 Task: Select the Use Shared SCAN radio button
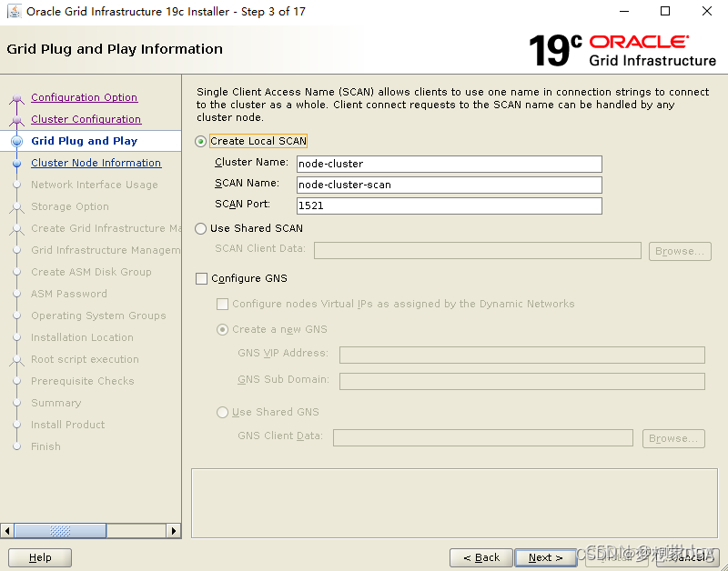coord(200,229)
